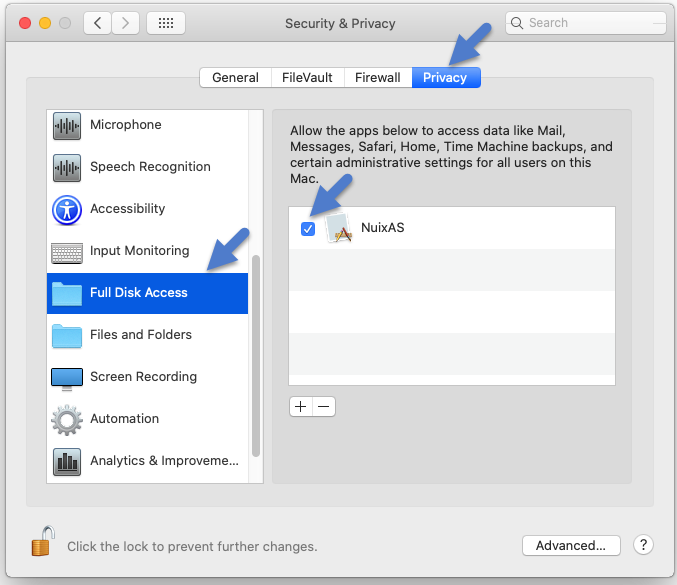Select the NuixAS app name text

point(383,228)
